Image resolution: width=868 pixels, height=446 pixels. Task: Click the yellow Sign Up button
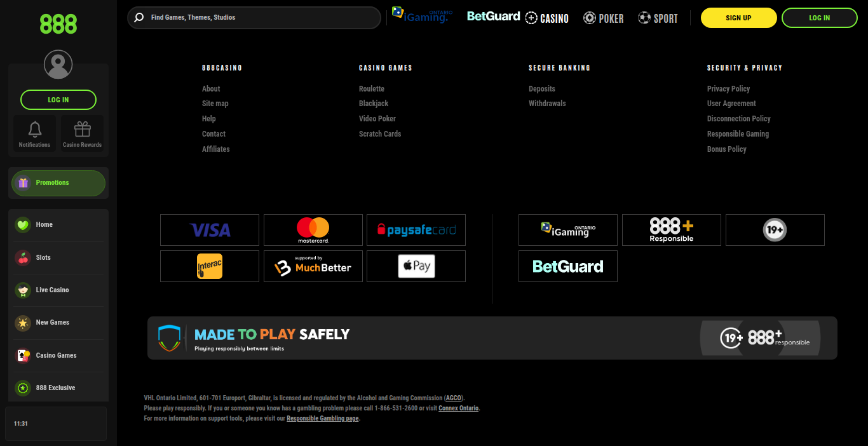[x=739, y=18]
